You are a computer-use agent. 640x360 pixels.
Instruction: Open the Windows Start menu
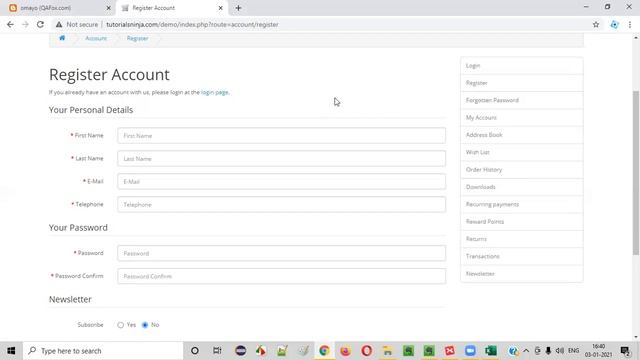[11, 351]
